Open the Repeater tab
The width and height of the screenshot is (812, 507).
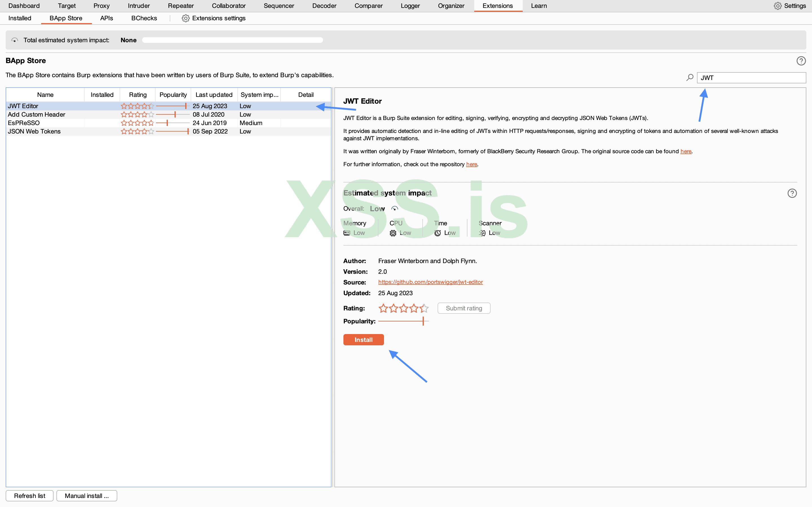click(x=180, y=6)
